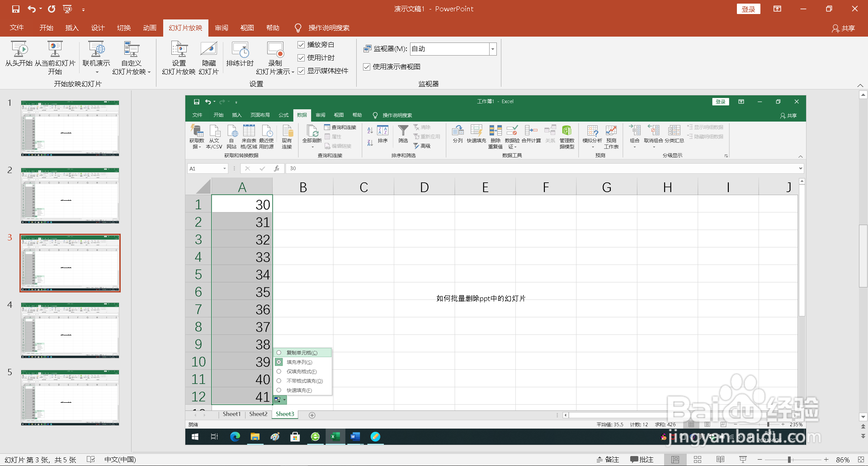The height and width of the screenshot is (466, 868).
Task: Save the presentation from quick access toolbar
Action: [15, 9]
